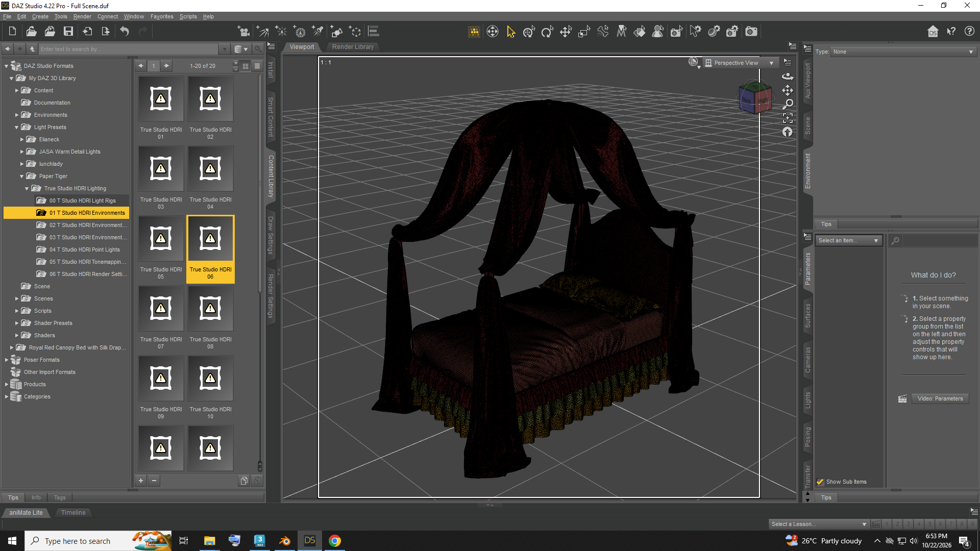This screenshot has height=551, width=980.
Task: Open the Select a Lesson dropdown
Action: coord(819,524)
